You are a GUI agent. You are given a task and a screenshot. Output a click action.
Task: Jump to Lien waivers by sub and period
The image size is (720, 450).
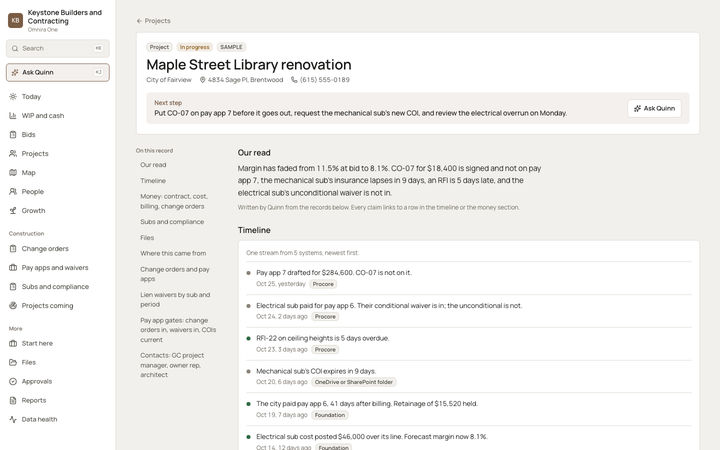(175, 299)
